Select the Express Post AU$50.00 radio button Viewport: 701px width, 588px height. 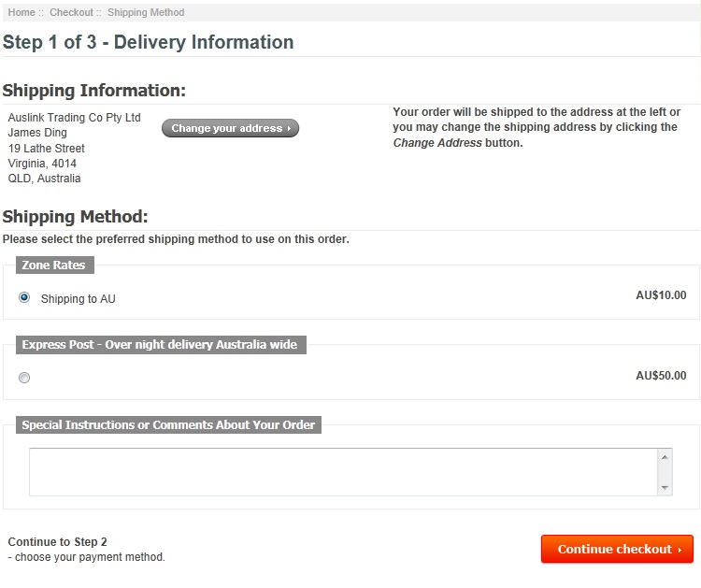coord(24,378)
